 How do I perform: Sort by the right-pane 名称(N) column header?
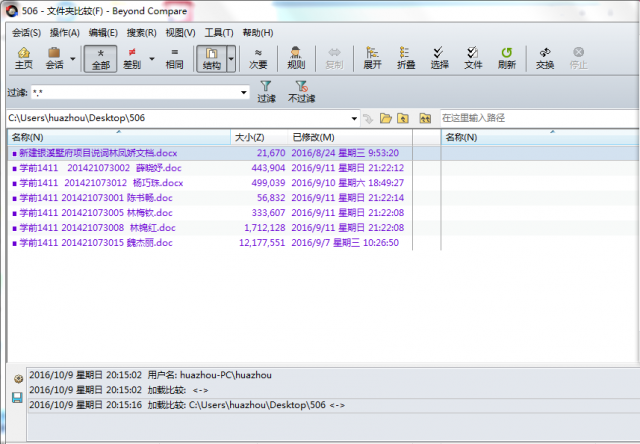(540, 138)
